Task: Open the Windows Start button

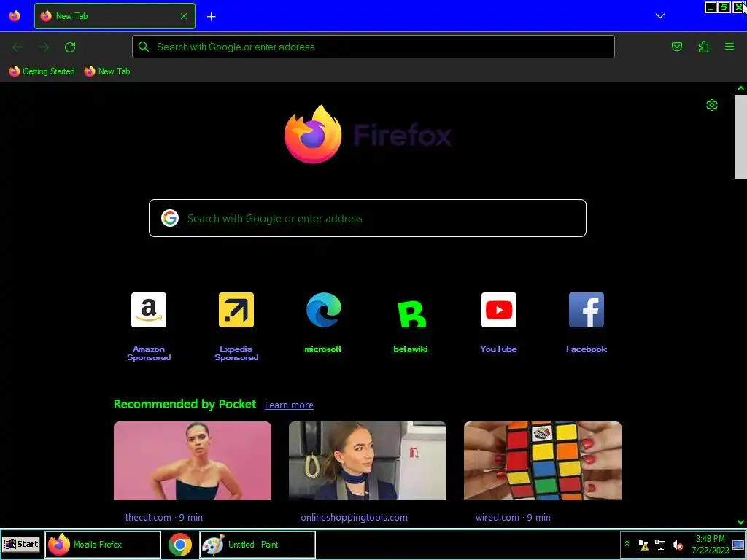Action: pyautogui.click(x=21, y=544)
